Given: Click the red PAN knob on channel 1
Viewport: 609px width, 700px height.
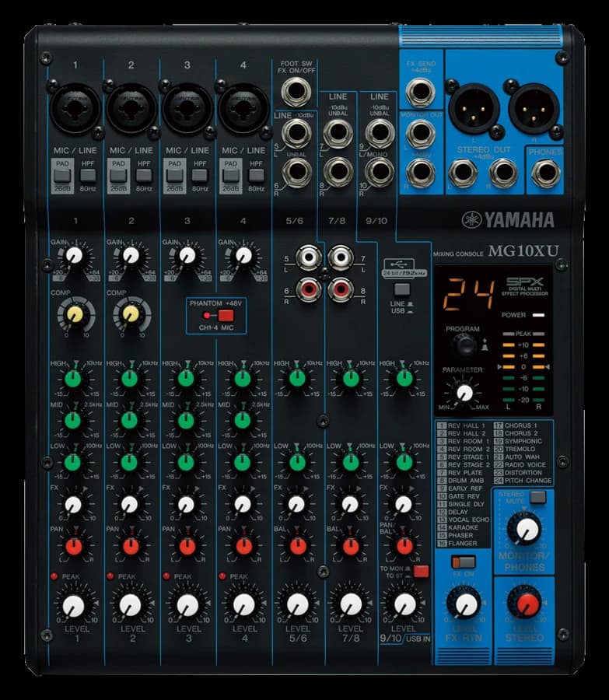Looking at the screenshot, I should click(74, 547).
